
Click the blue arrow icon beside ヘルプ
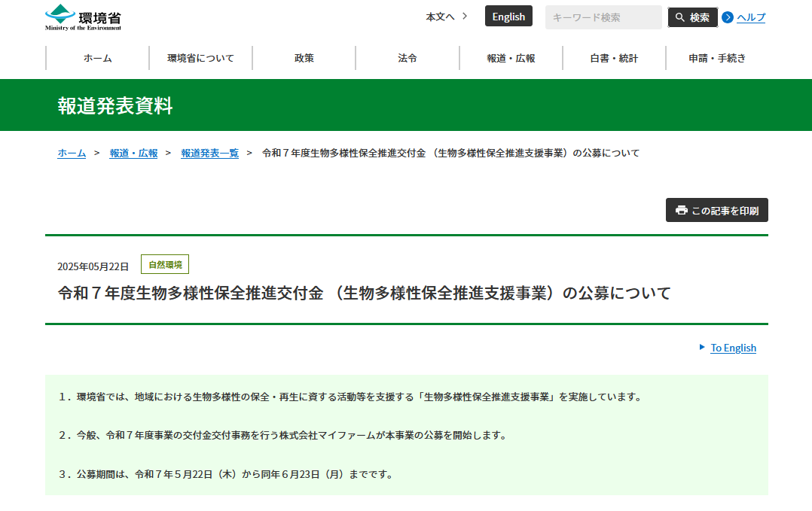[x=728, y=17]
